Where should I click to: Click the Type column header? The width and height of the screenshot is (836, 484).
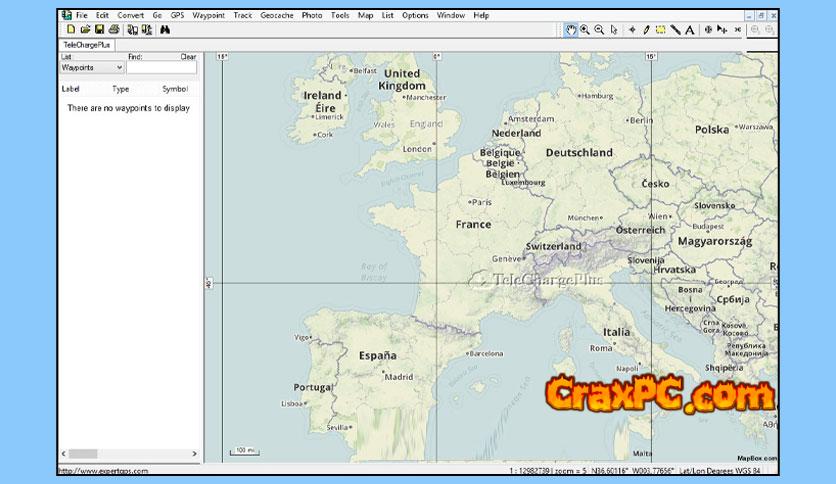(120, 89)
